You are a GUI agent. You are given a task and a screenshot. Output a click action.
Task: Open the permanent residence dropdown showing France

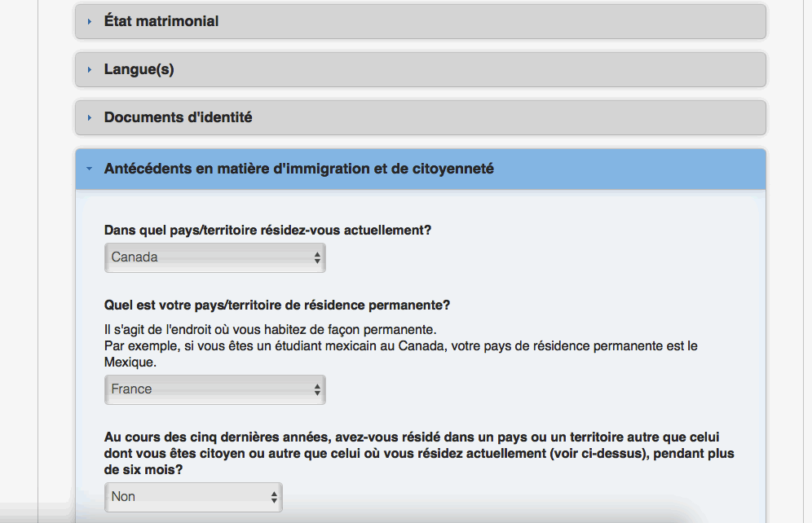pyautogui.click(x=214, y=389)
